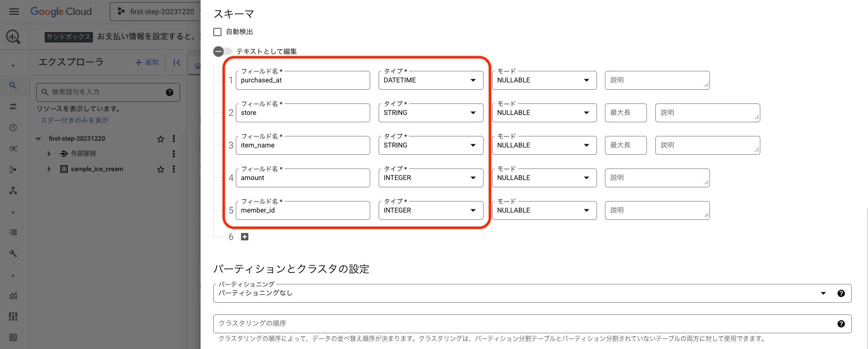Open the mode dropdown for store field
The image size is (868, 349).
coord(544,113)
